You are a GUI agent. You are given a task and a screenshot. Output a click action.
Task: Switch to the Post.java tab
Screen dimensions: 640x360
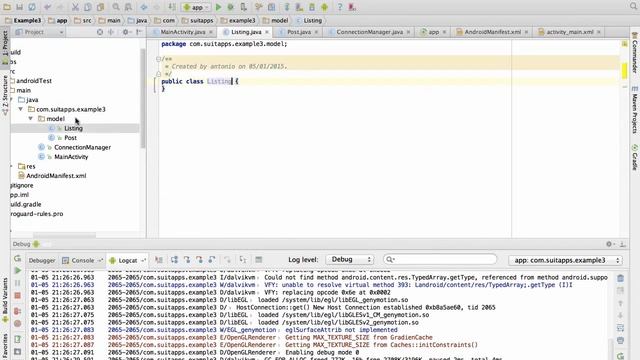299,32
